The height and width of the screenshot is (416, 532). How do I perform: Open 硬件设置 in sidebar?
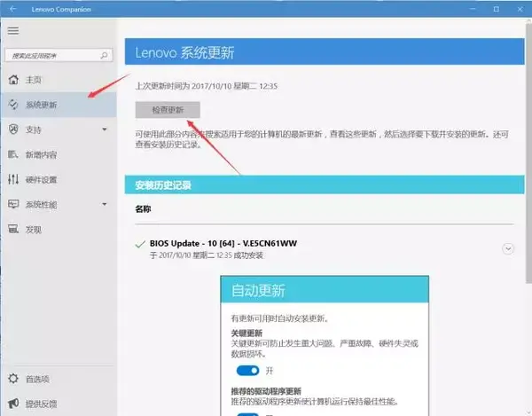[x=59, y=179]
